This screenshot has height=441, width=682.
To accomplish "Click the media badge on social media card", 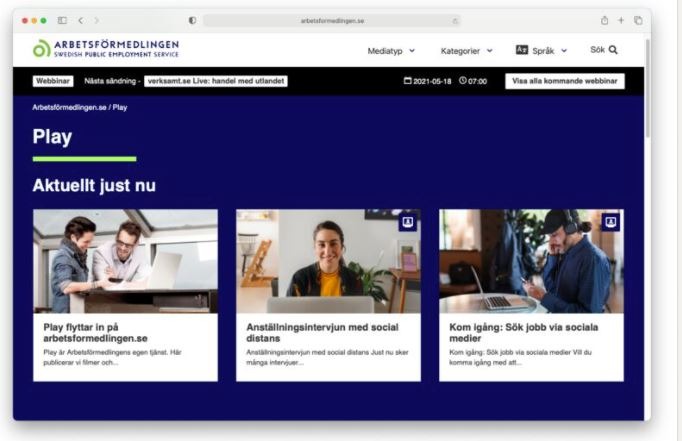I will pos(610,222).
